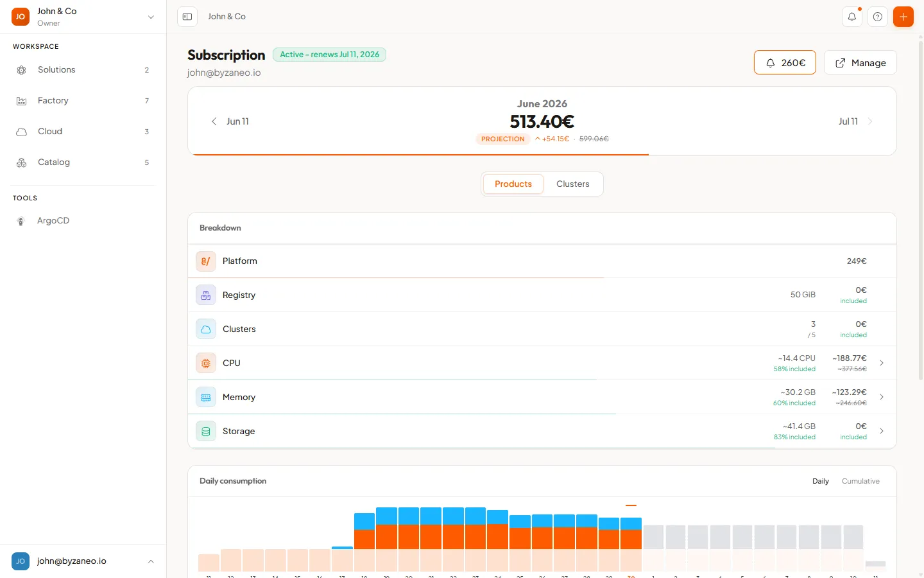
Task: Click the Catalog sidebar icon
Action: click(21, 162)
